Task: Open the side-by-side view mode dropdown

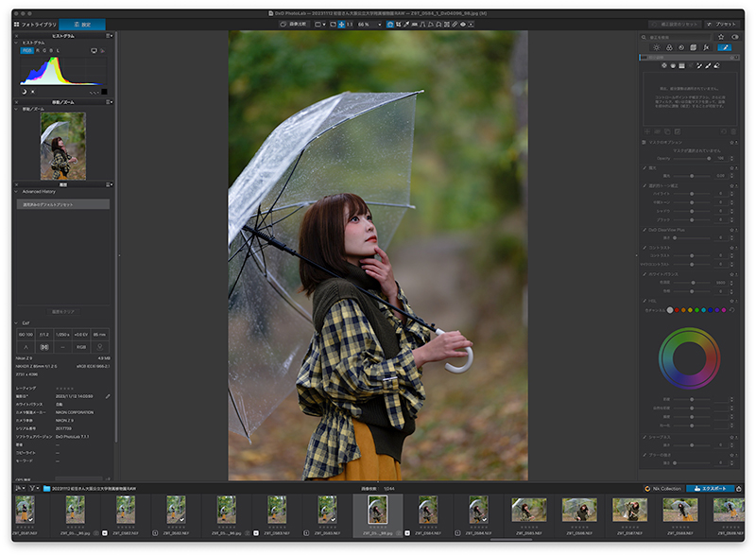Action: click(x=319, y=25)
